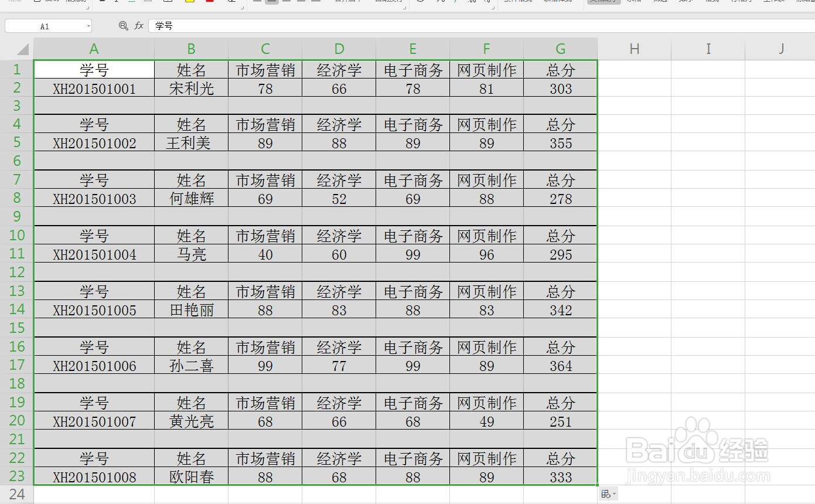This screenshot has width=815, height=504.
Task: Click economics score 77
Action: click(339, 366)
